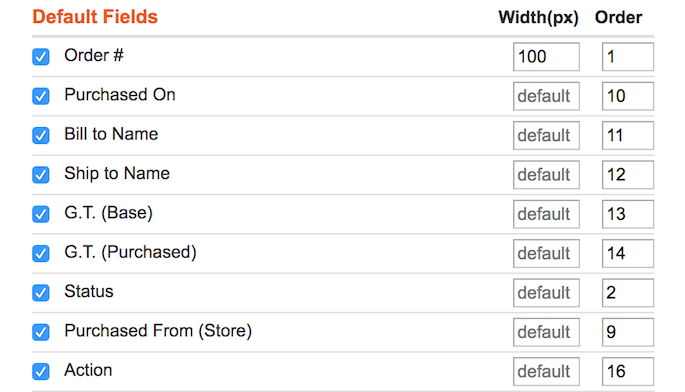
Task: Disable the Status field checkbox
Action: (41, 293)
